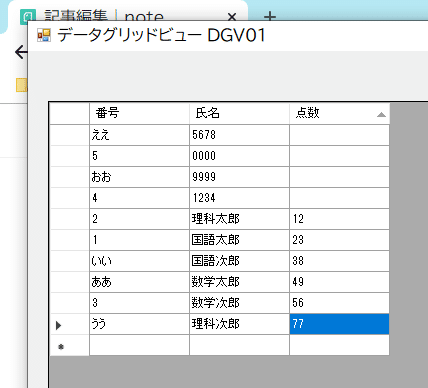
Task: Click the DGV01 window form icon
Action: pyautogui.click(x=44, y=35)
